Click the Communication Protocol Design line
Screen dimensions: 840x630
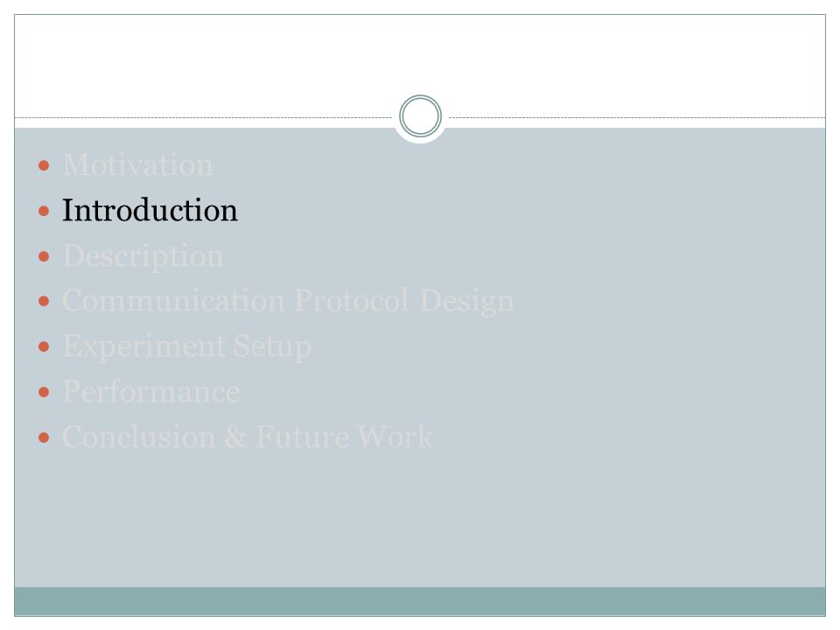288,301
